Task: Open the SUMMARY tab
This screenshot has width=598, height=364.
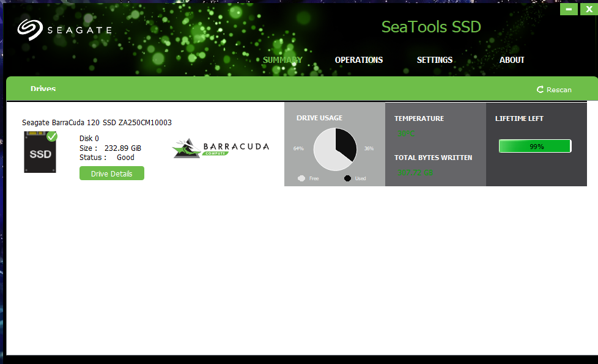Action: pyautogui.click(x=282, y=60)
